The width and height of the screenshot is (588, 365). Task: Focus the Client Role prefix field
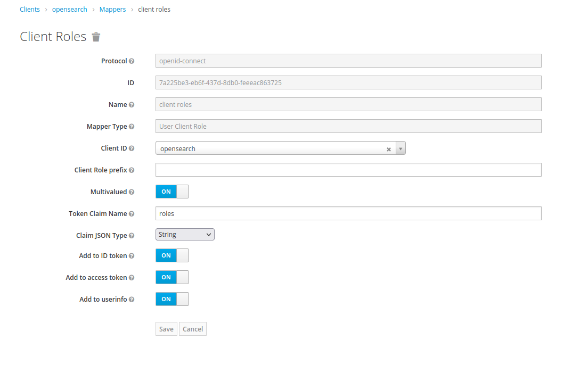point(348,170)
